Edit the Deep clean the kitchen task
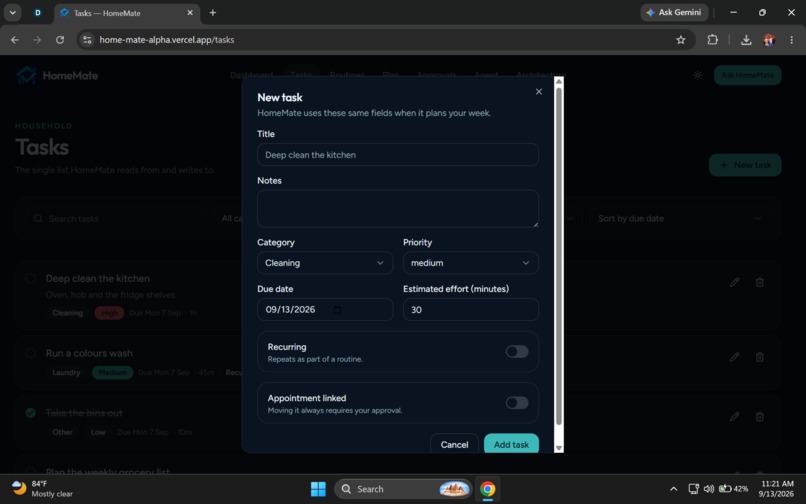 click(x=735, y=282)
